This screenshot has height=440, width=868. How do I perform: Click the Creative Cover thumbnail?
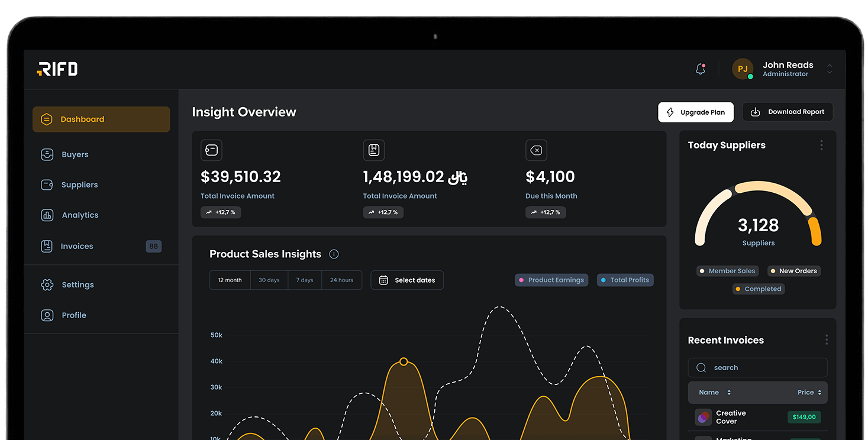(x=703, y=418)
